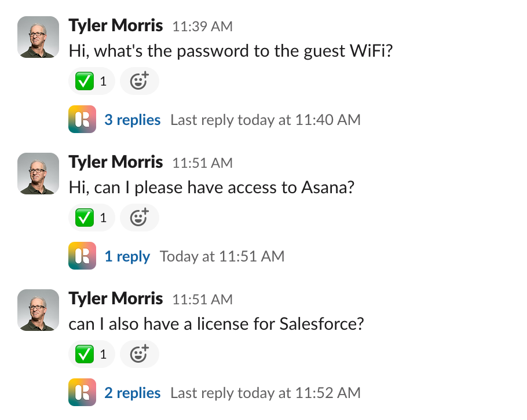Screen dimensions: 527x420
Task: Click the 11:51 AM timestamp on the Asana message
Action: (202, 163)
